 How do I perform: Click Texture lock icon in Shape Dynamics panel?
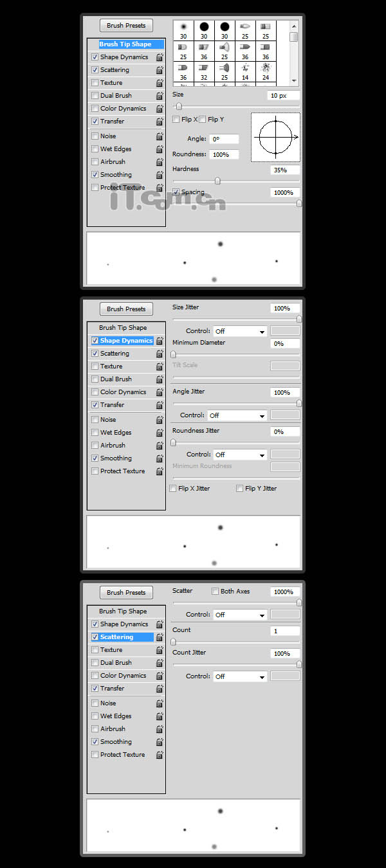tap(159, 366)
